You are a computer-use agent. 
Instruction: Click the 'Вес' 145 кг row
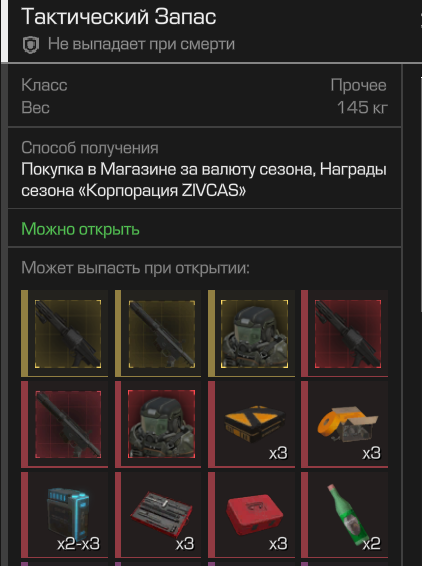tap(204, 107)
